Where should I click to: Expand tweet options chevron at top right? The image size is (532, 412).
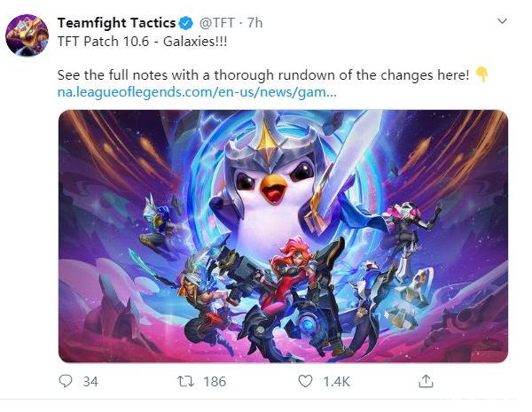point(502,21)
